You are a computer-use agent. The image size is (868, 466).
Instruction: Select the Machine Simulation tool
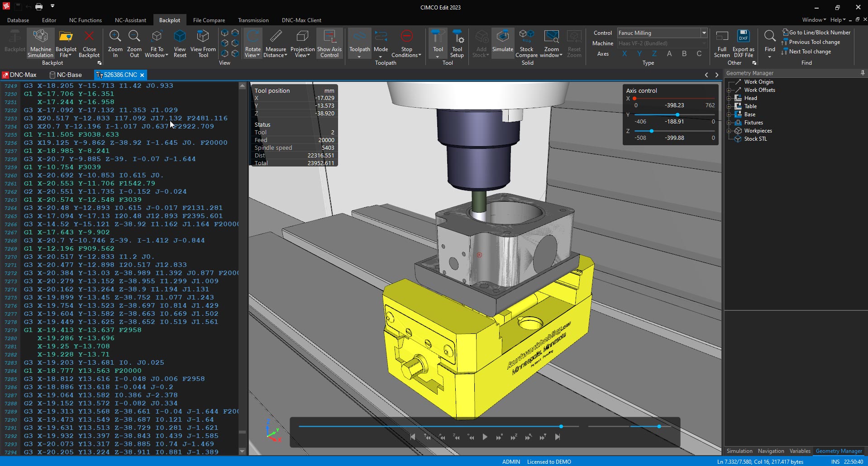[x=40, y=42]
